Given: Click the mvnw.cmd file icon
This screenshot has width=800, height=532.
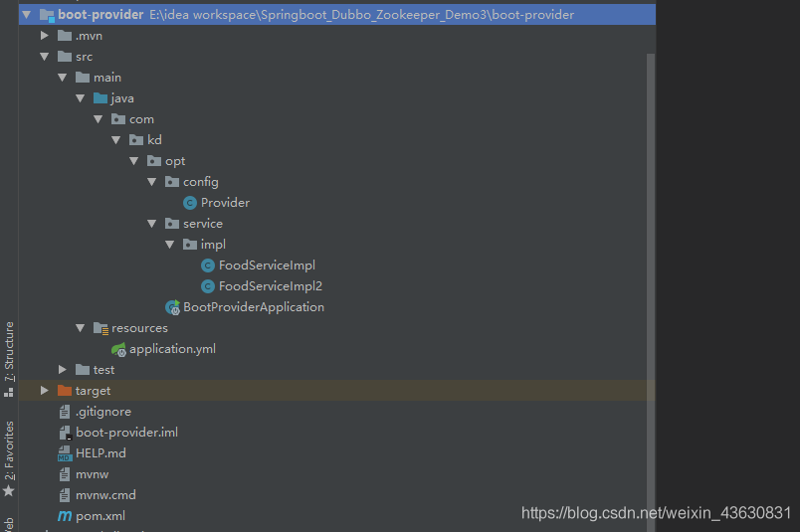Looking at the screenshot, I should tap(65, 495).
